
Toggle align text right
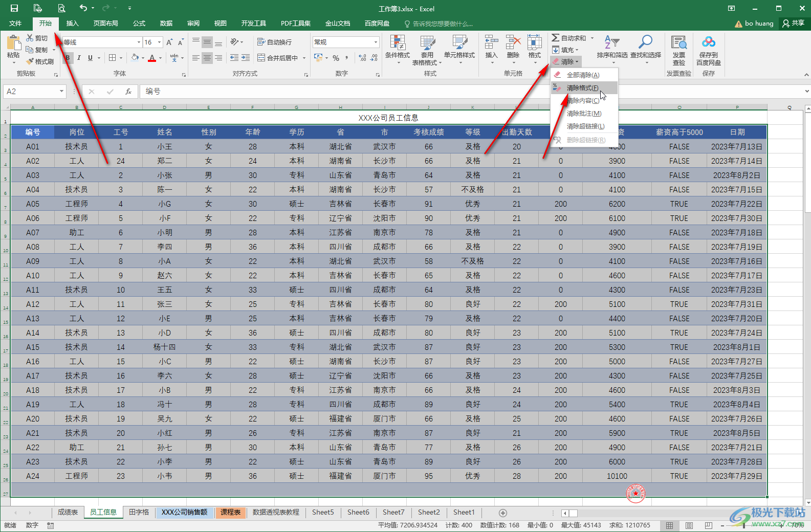[218, 58]
